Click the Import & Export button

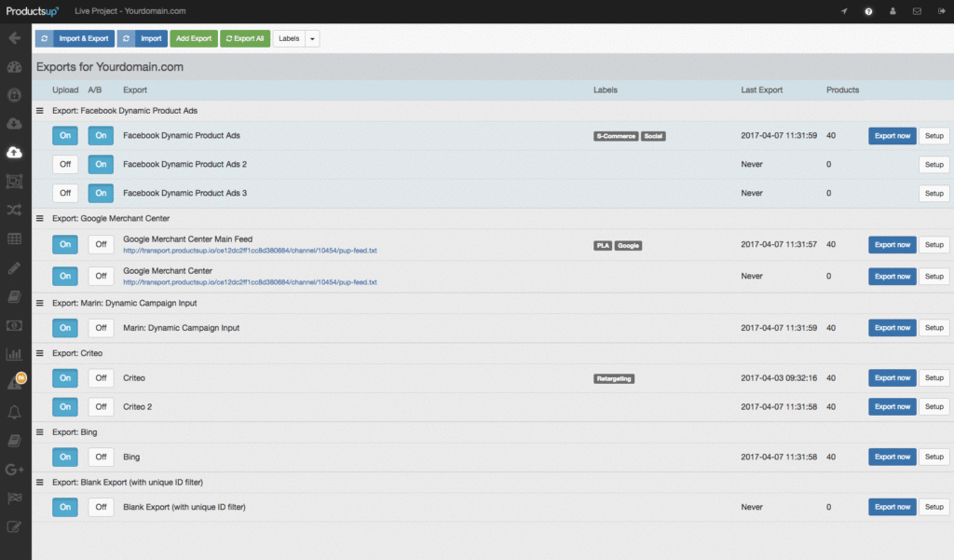click(x=75, y=38)
